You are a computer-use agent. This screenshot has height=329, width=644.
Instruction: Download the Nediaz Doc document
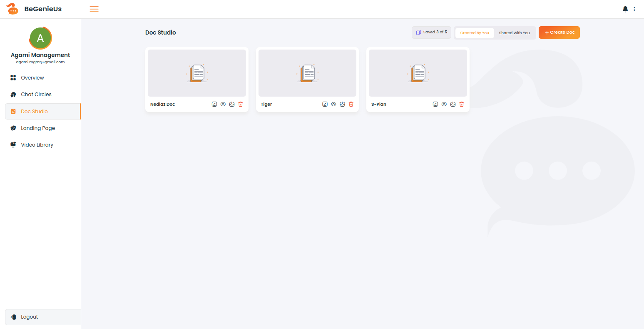click(232, 104)
